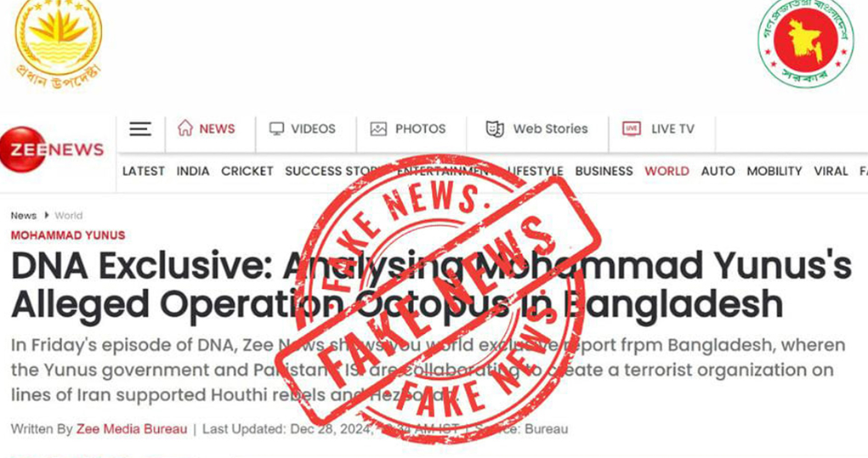This screenshot has height=458, width=868.
Task: Click the News breadcrumb link
Action: coord(23,216)
